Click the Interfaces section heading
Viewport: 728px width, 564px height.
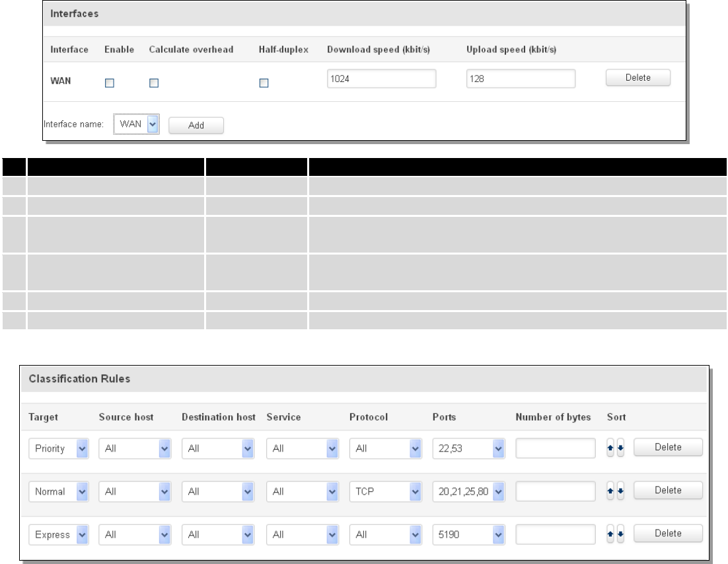tap(74, 13)
